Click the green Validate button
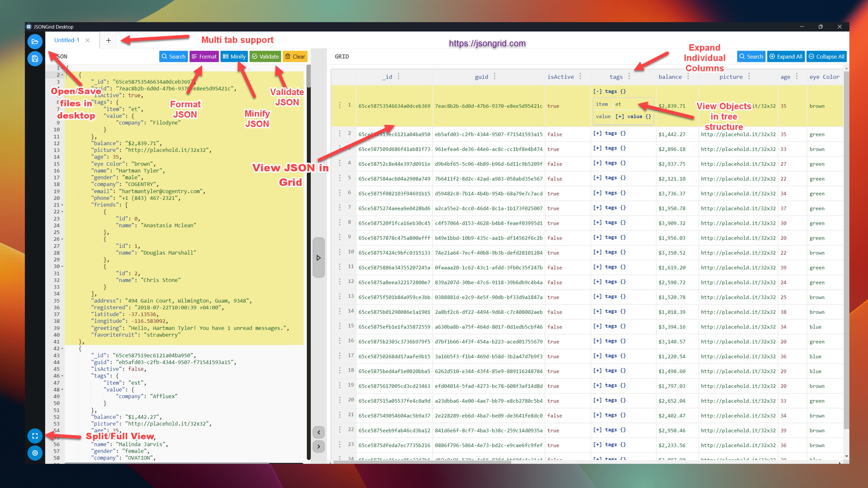Viewport: 868px width, 488px height. 265,56
